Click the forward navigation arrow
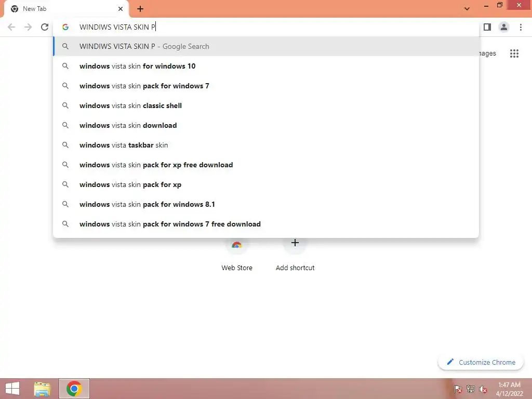 pos(28,27)
